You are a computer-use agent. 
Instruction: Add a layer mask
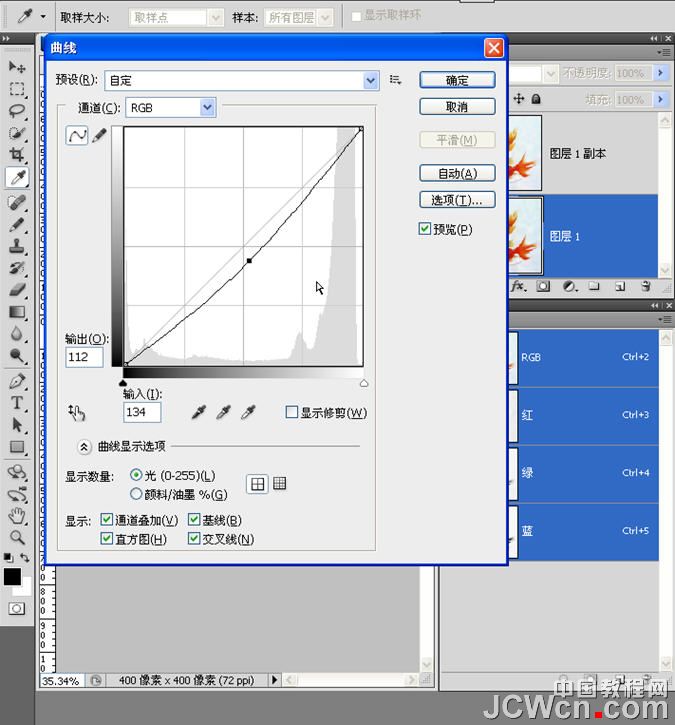pyautogui.click(x=543, y=287)
